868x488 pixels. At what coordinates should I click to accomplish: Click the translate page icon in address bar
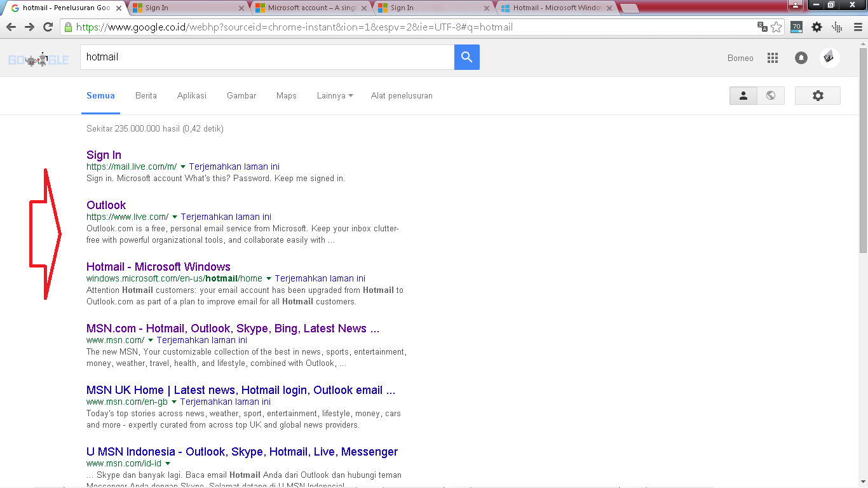[763, 27]
